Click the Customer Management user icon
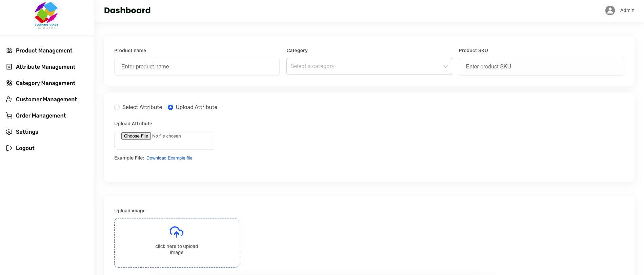Image resolution: width=644 pixels, height=275 pixels. click(x=9, y=99)
